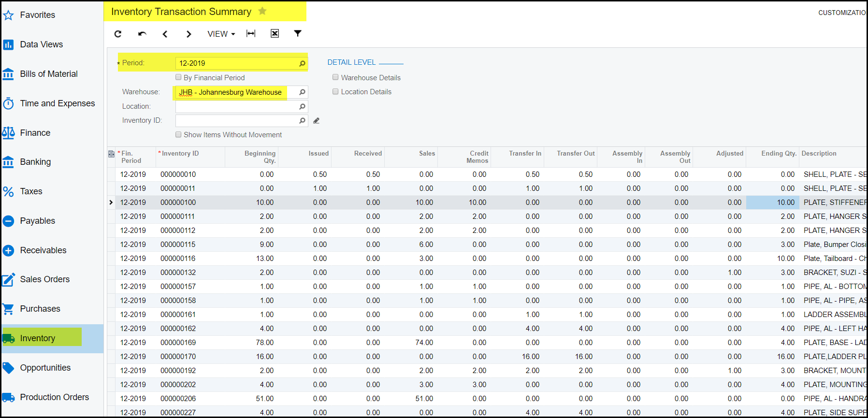
Task: Open the VIEW dropdown menu
Action: pos(221,34)
